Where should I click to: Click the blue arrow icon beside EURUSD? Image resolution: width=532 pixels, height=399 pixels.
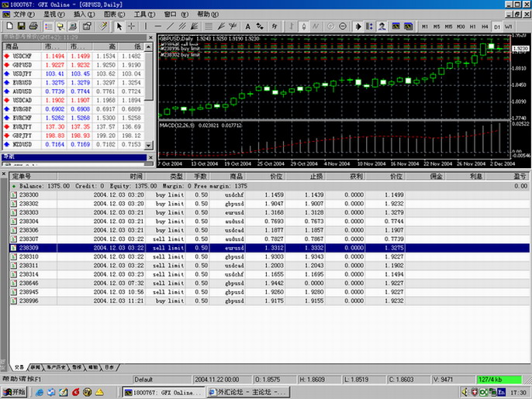tap(7, 81)
